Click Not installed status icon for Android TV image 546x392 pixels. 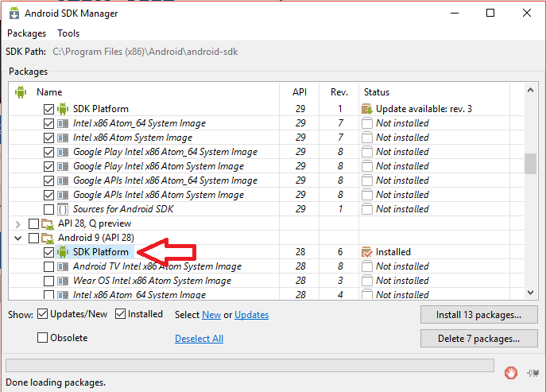[367, 266]
